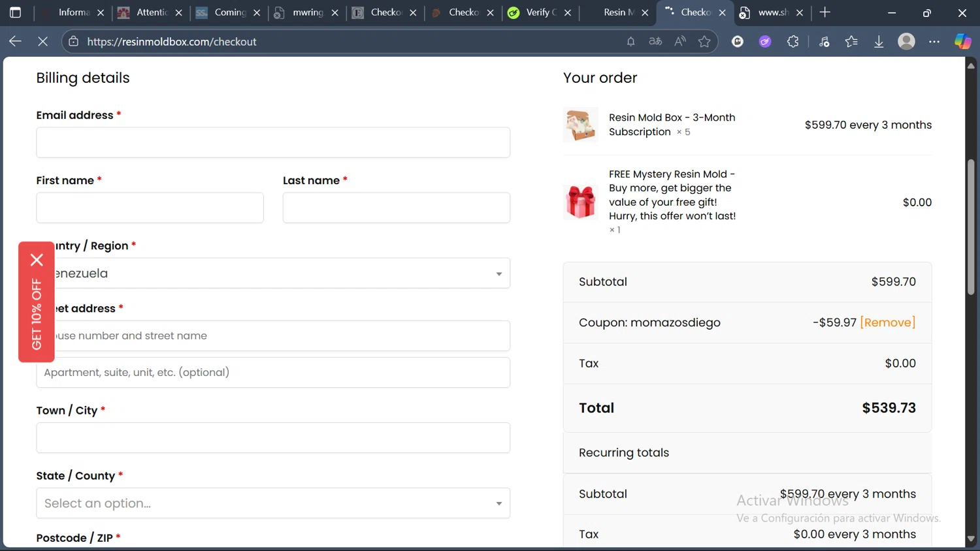This screenshot has width=980, height=551.
Task: Select the Total $539.73 amount
Action: point(889,408)
